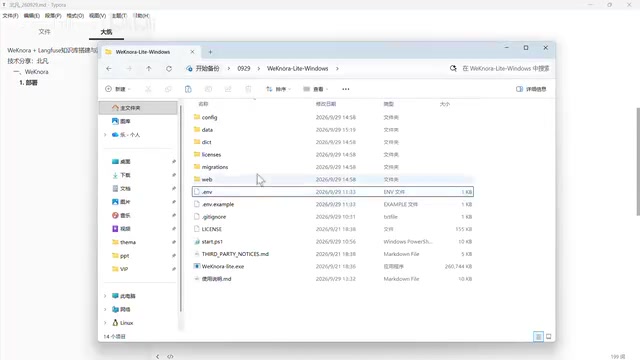Click WeKnora-Lite-Windows breadcrumb segment
The height and width of the screenshot is (360, 640).
click(298, 69)
